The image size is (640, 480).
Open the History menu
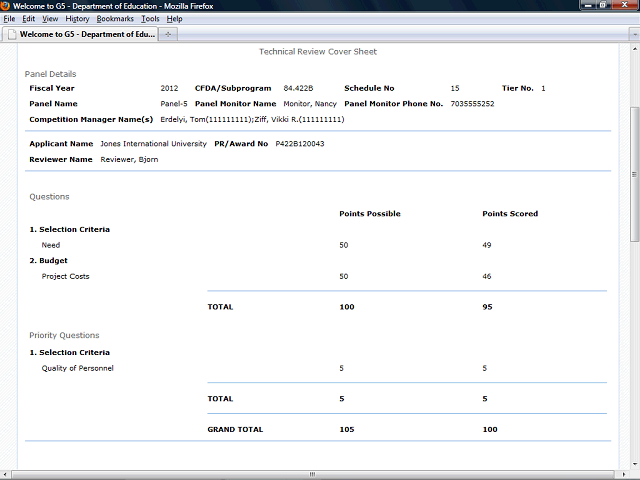pyautogui.click(x=77, y=19)
